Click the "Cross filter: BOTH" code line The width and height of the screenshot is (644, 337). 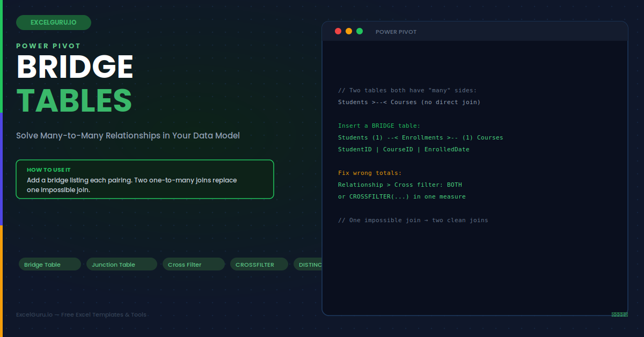(400, 185)
